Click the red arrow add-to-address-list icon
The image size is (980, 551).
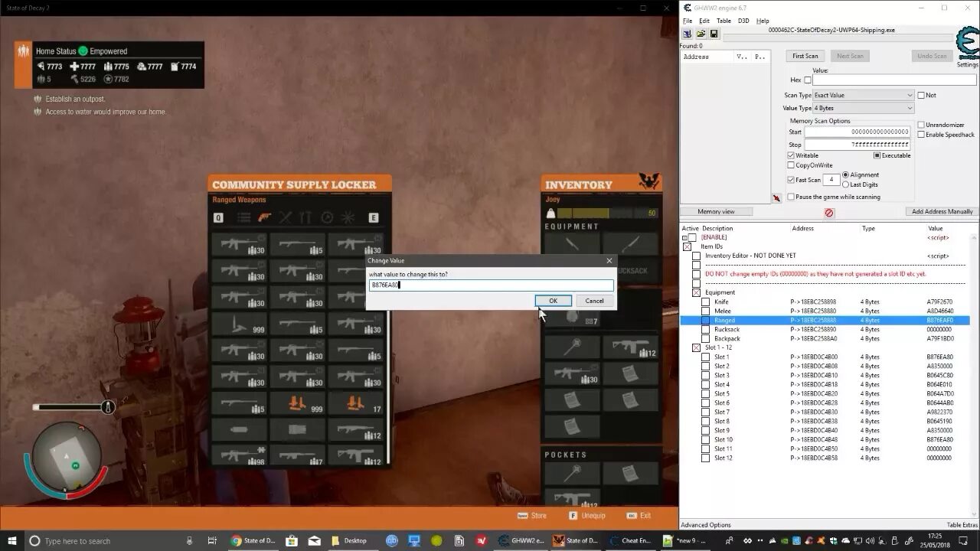pos(776,198)
